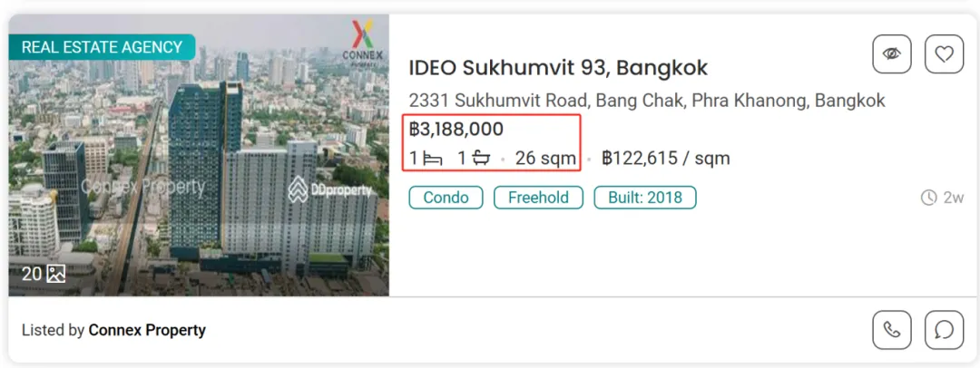Select the Freehold tag
Image resolution: width=980 pixels, height=368 pixels.
[538, 198]
